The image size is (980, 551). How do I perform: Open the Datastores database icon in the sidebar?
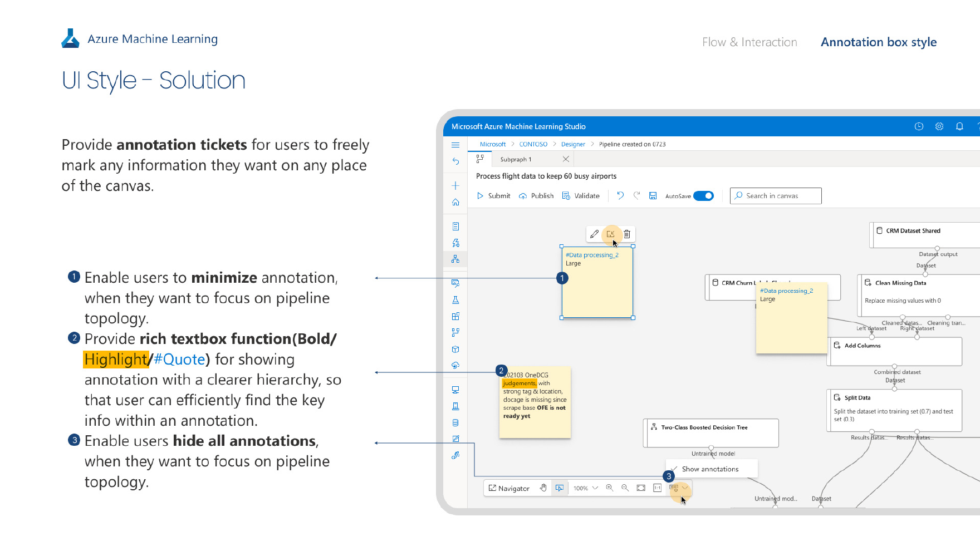tap(455, 423)
